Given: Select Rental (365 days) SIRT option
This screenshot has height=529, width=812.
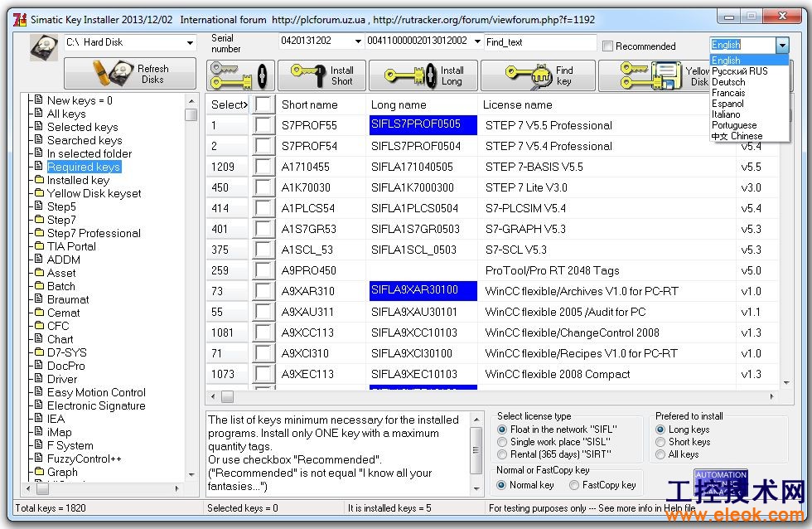Looking at the screenshot, I should (x=502, y=454).
